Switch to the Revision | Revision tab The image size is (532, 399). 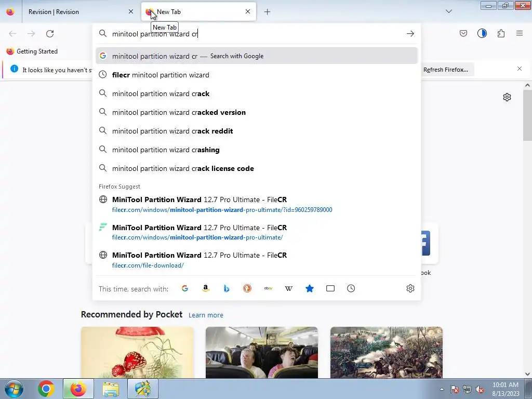(79, 12)
